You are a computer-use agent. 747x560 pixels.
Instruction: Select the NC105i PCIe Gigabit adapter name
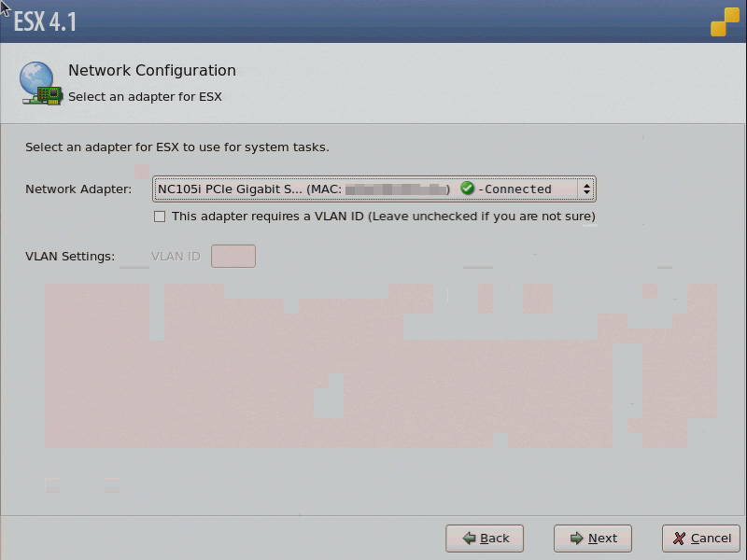[x=230, y=189]
